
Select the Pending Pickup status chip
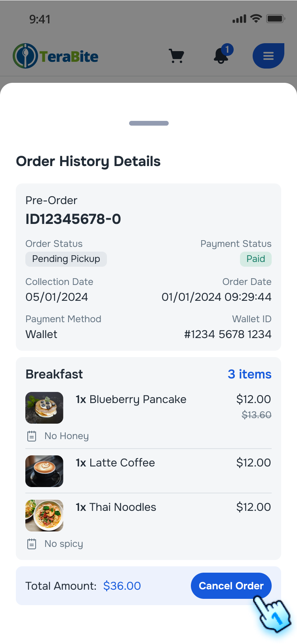[x=66, y=259]
